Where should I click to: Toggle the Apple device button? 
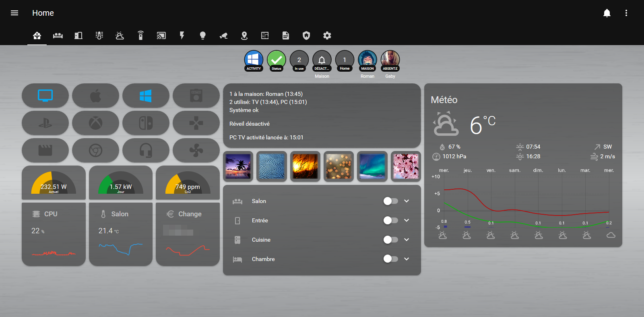tap(95, 95)
